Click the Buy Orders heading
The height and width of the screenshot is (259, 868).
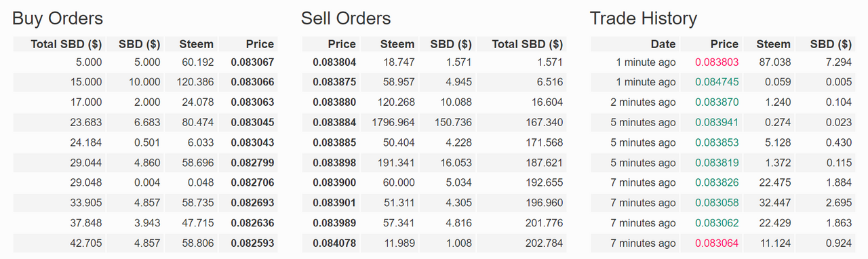pos(58,18)
